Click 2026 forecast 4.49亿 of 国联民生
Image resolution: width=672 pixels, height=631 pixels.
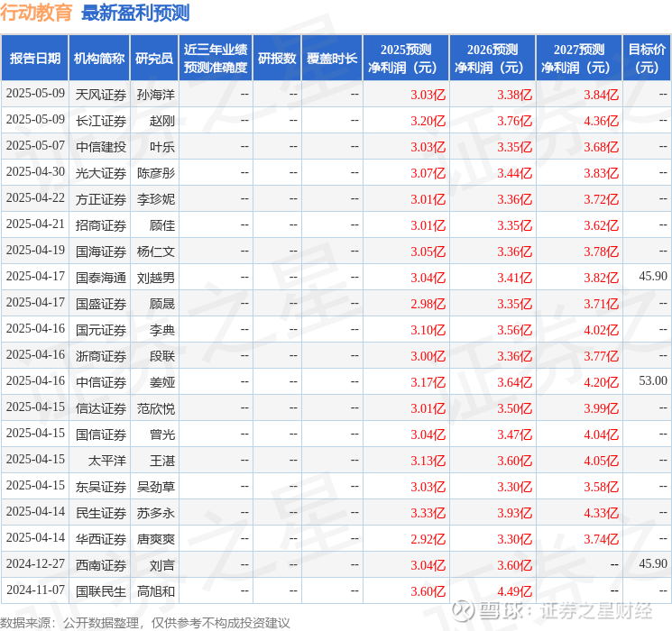(x=515, y=591)
